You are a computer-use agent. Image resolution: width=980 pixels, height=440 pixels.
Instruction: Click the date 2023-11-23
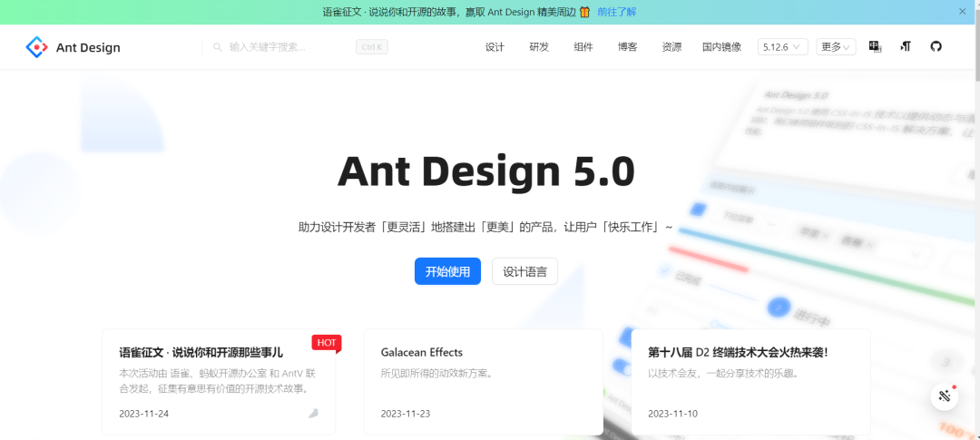click(406, 414)
